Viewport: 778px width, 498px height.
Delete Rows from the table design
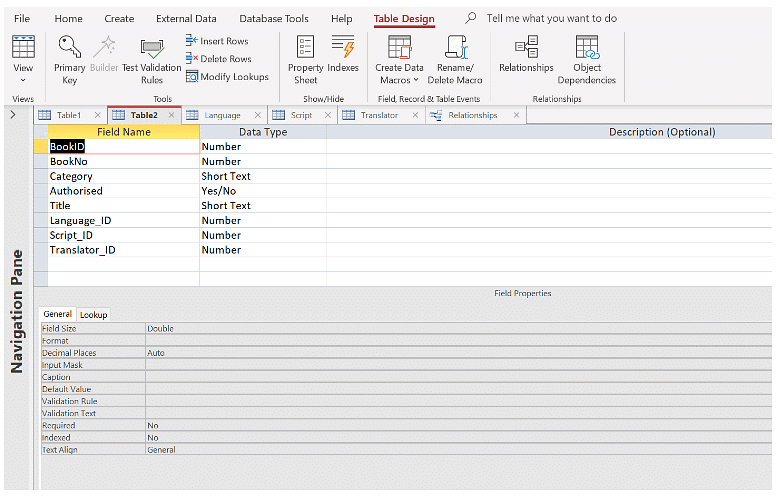pos(219,59)
